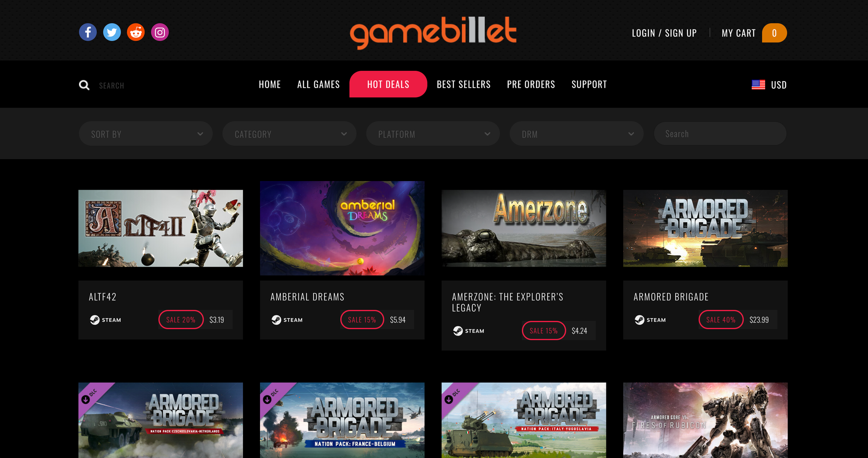Go to the Hot Deals tab
Viewport: 868px width, 458px height.
click(388, 84)
